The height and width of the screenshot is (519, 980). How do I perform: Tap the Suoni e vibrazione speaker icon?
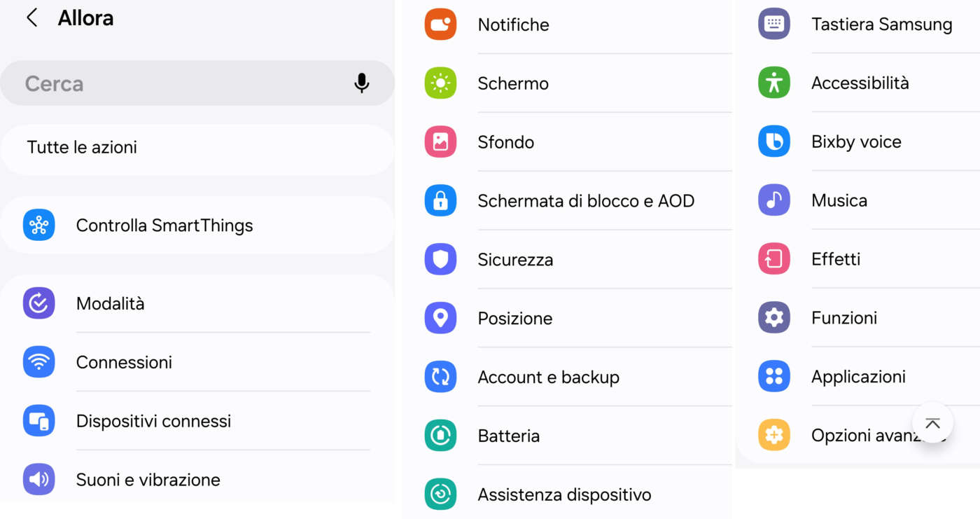(x=38, y=480)
